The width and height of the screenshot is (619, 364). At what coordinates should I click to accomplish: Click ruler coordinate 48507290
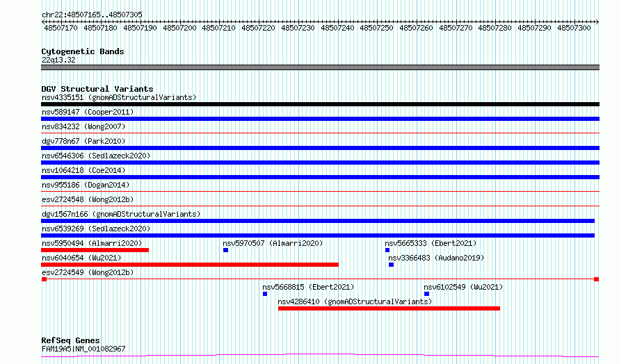coord(534,28)
